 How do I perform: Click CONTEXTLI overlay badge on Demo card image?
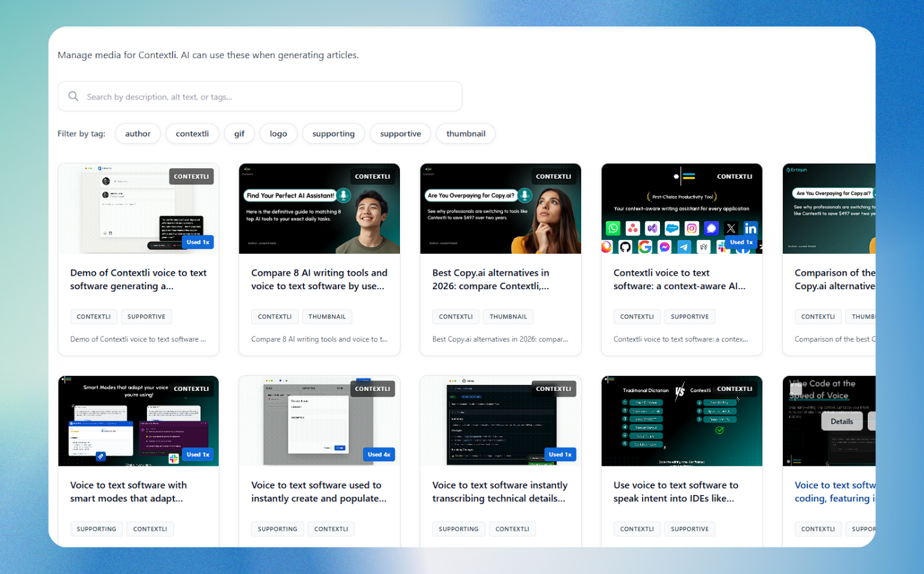(192, 176)
